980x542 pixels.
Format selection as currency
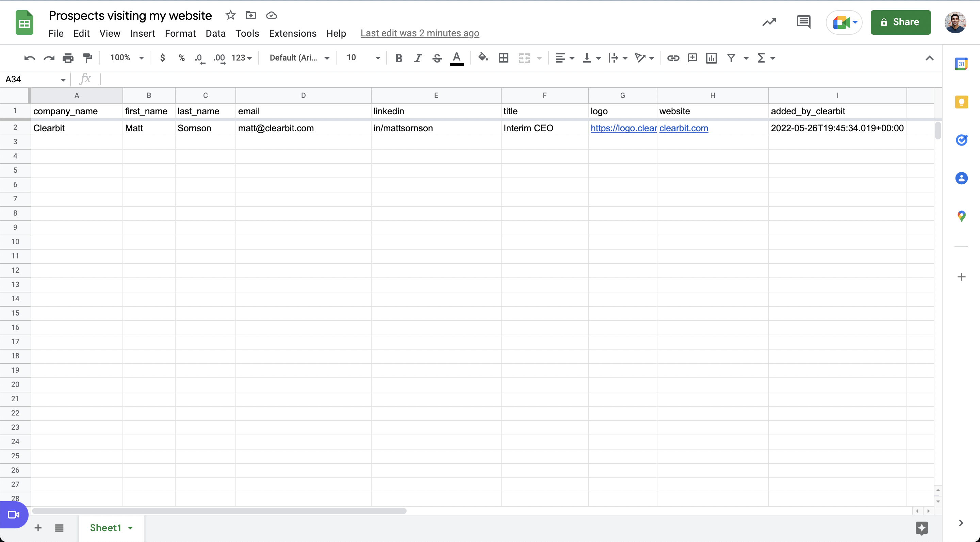tap(162, 58)
